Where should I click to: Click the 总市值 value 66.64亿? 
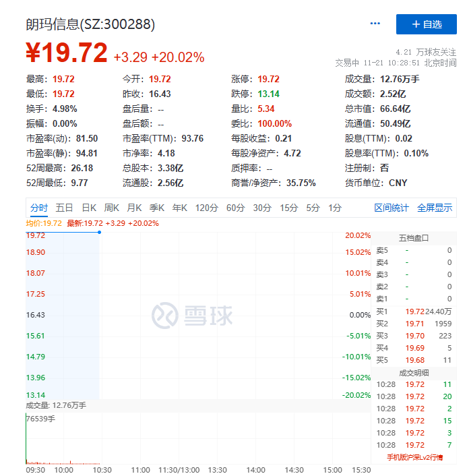coord(396,109)
